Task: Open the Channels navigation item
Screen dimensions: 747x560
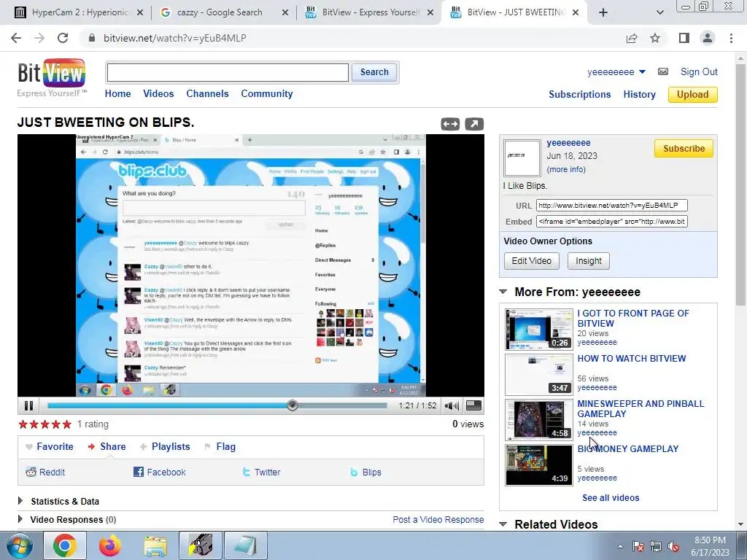Action: [x=207, y=94]
